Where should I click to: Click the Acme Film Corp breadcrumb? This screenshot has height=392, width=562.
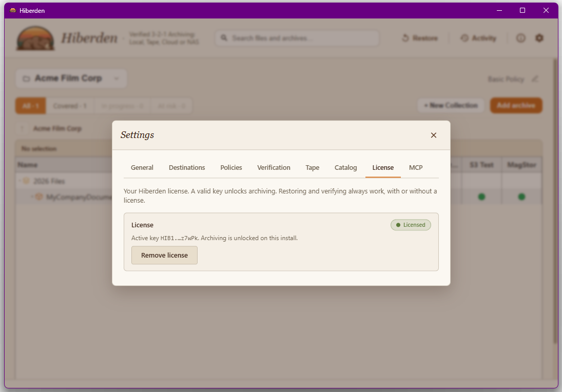[x=57, y=128]
